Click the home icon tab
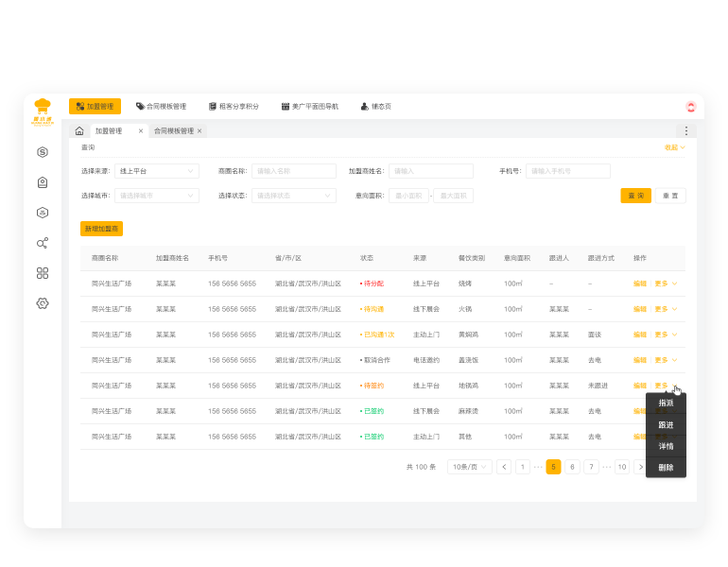 point(79,131)
